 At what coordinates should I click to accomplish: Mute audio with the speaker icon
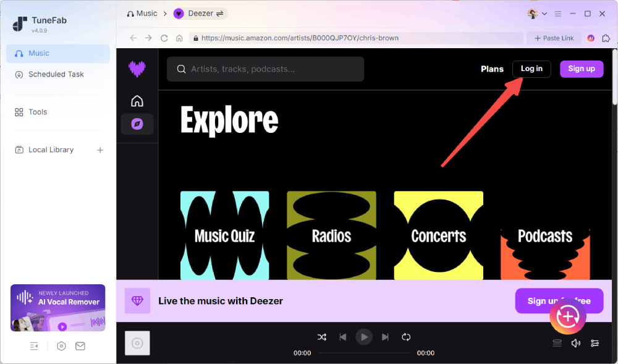[x=576, y=344]
